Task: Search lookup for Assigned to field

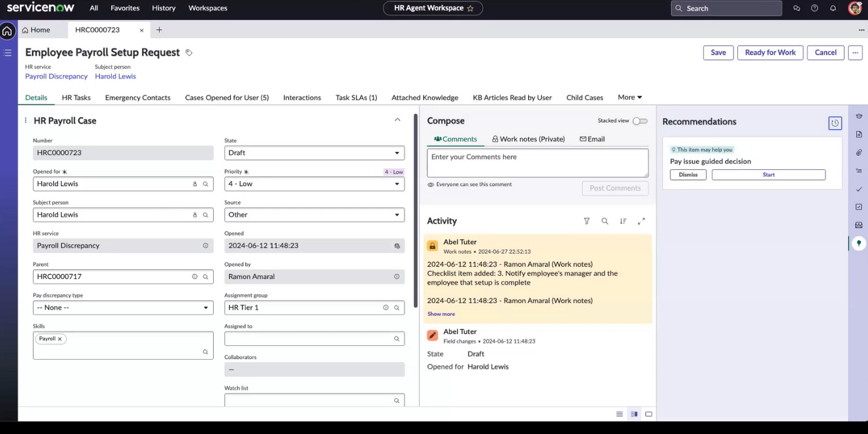Action: click(x=396, y=338)
